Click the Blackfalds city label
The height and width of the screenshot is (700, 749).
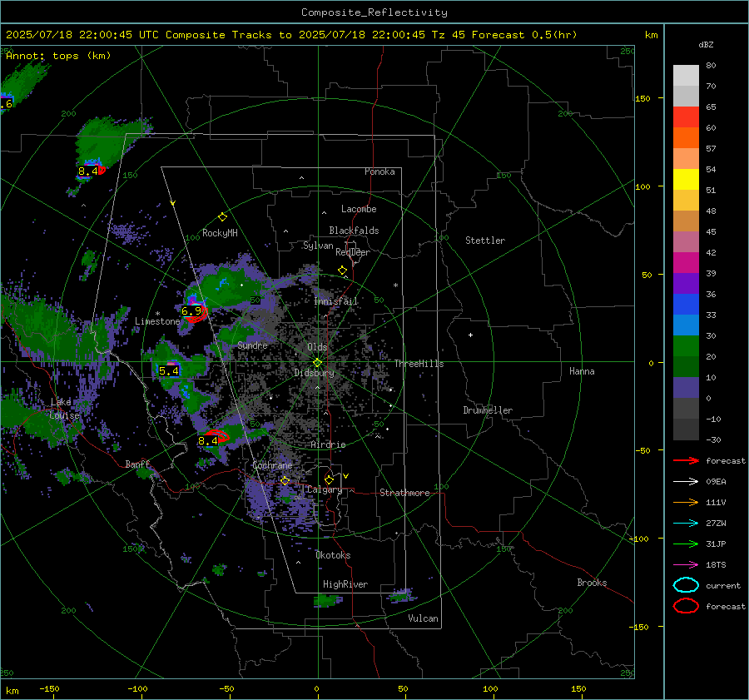pos(354,231)
